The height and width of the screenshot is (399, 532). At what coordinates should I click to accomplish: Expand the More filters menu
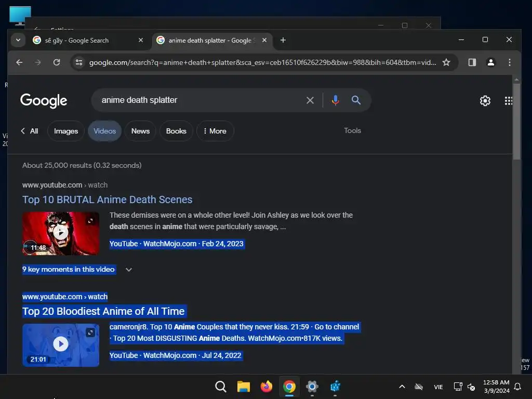click(215, 131)
